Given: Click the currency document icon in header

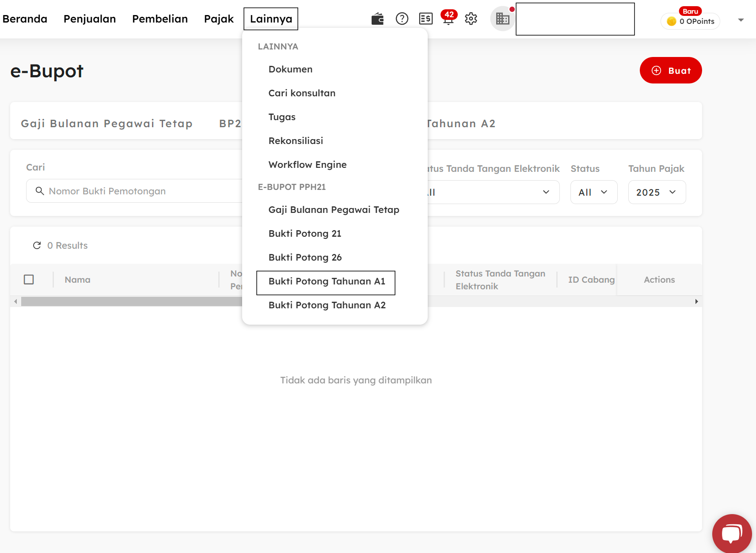Looking at the screenshot, I should tap(425, 19).
